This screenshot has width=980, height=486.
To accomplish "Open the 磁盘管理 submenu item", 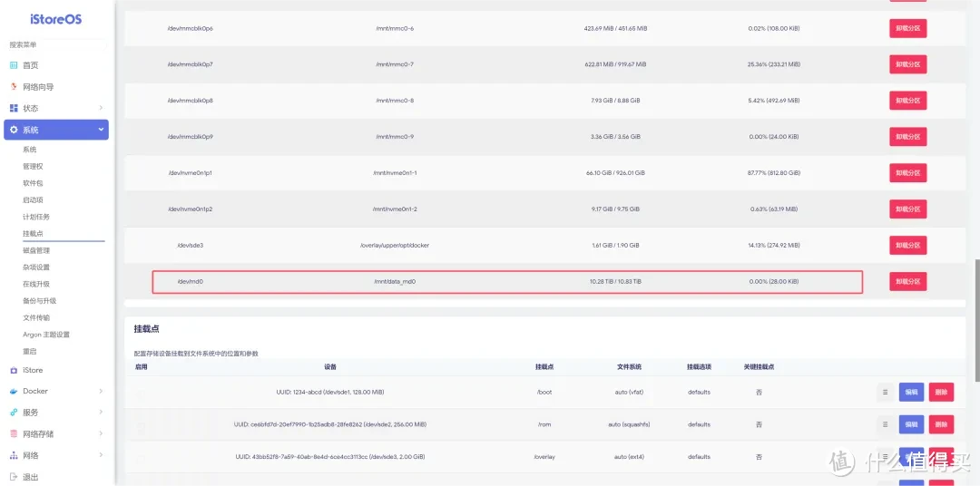I will click(35, 250).
